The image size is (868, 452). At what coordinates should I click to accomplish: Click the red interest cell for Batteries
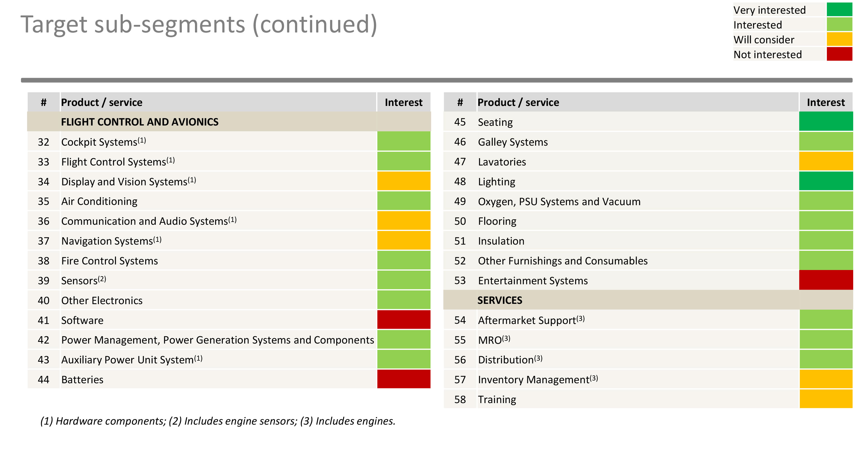coord(403,379)
